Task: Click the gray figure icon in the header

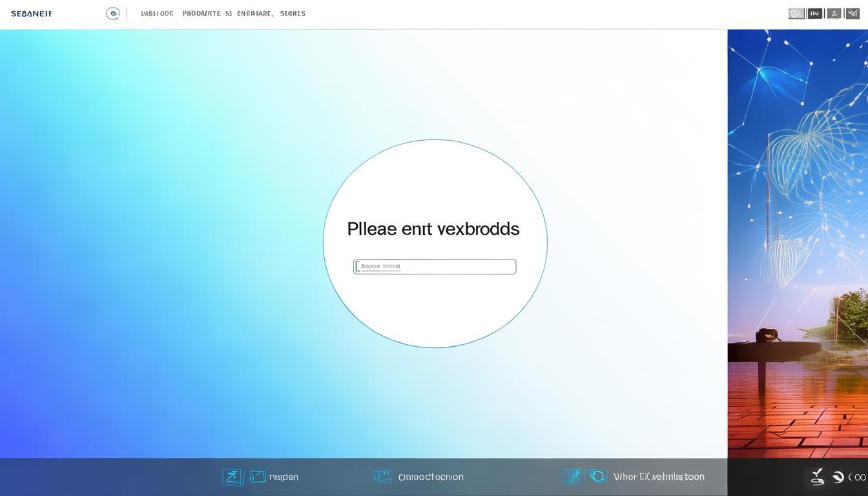Action: 834,14
